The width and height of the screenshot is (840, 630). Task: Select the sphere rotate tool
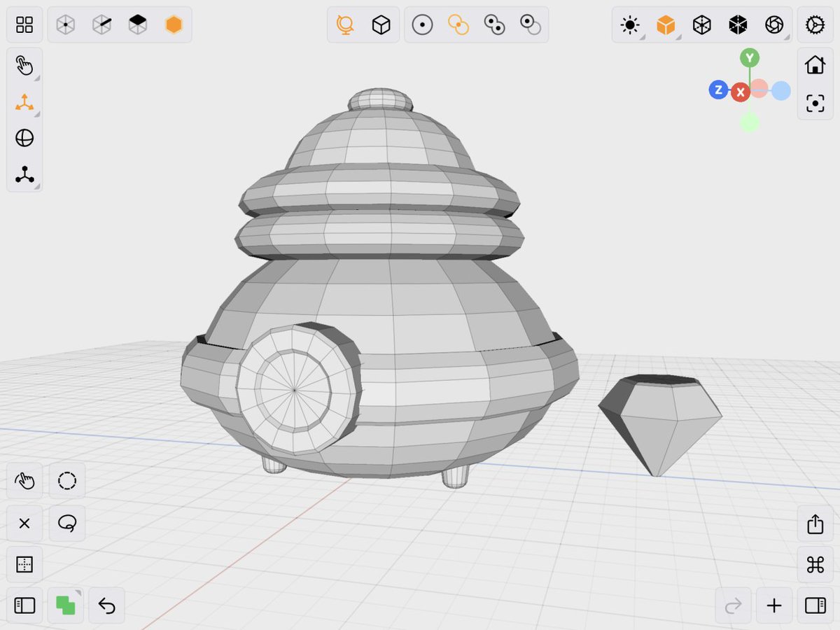pyautogui.click(x=24, y=138)
